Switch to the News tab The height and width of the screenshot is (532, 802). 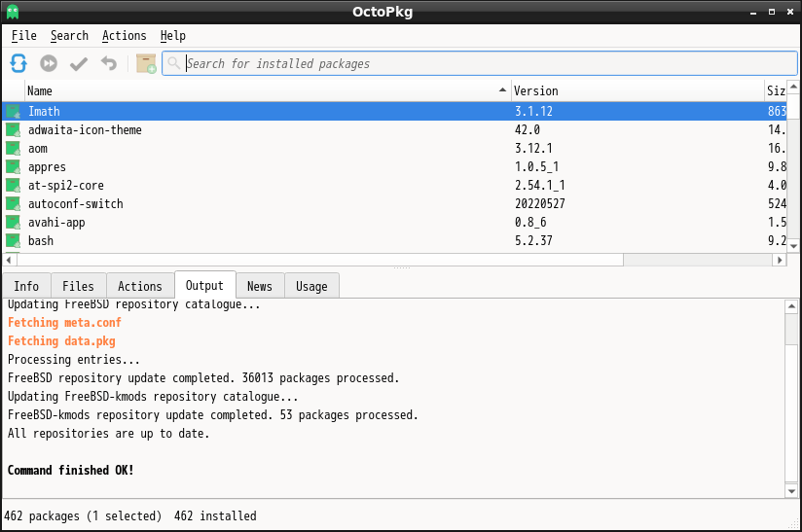tap(260, 286)
